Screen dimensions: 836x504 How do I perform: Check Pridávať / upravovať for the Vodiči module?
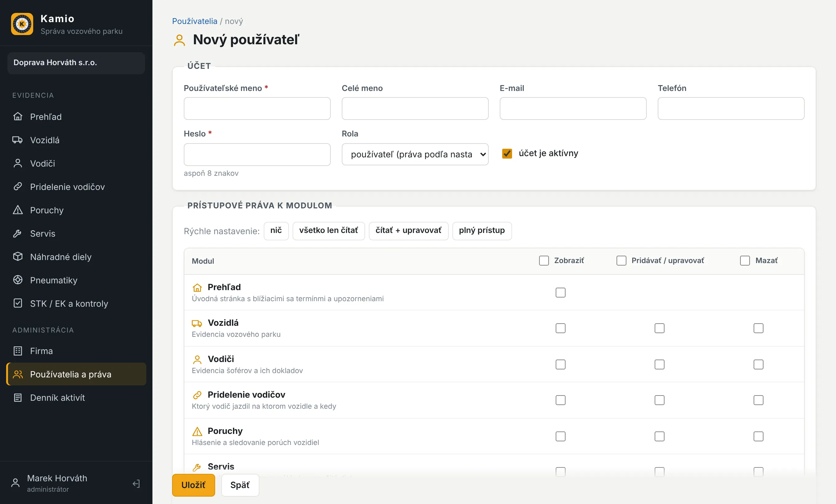click(x=659, y=364)
